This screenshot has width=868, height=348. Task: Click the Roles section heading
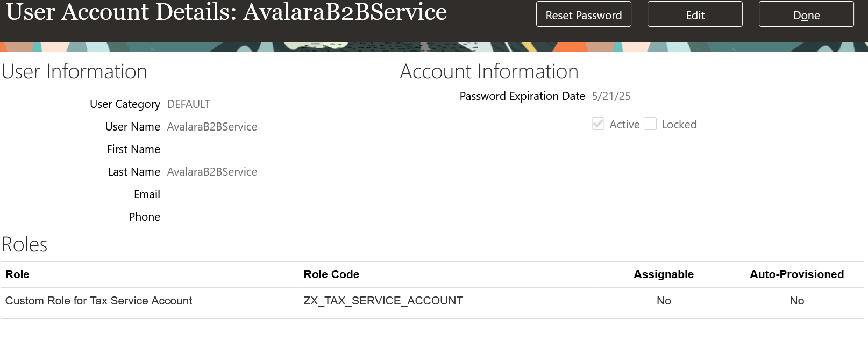[25, 245]
